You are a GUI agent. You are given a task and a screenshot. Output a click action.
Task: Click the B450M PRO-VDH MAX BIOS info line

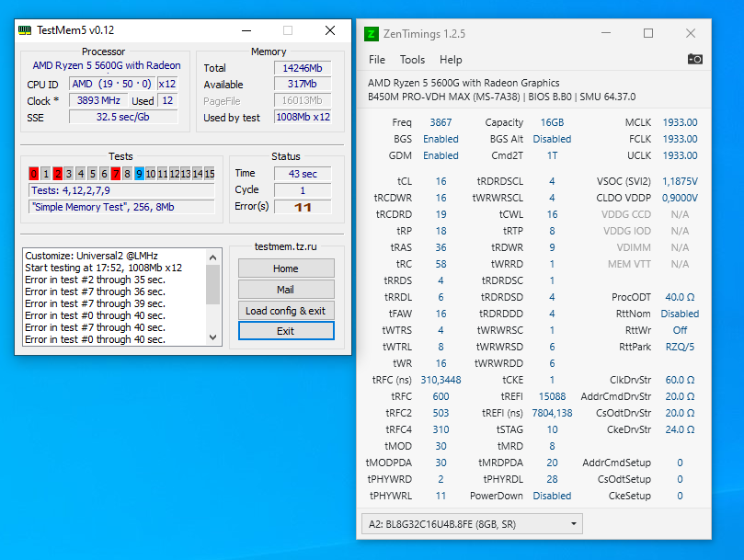coord(501,97)
